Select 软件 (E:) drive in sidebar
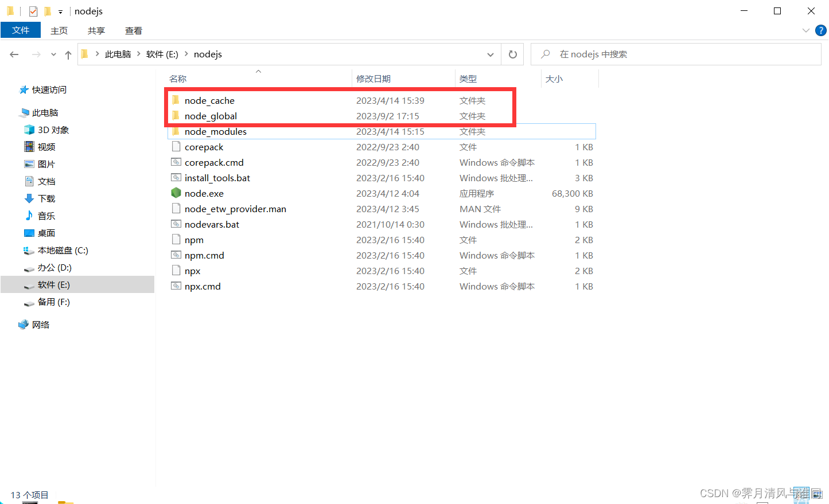The height and width of the screenshot is (504, 829). 54,285
